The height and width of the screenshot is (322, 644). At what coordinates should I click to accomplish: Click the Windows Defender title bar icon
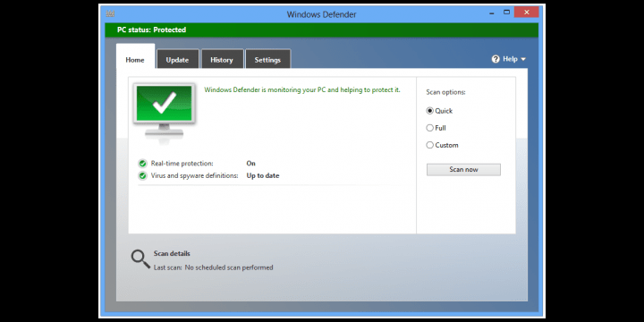[x=110, y=13]
